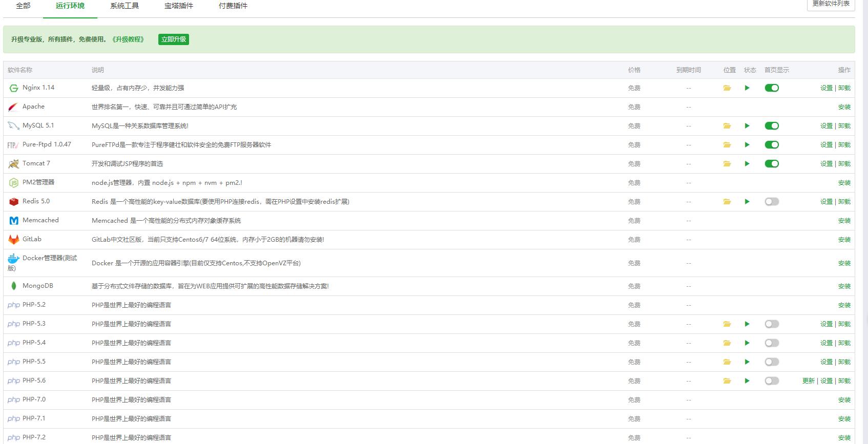
Task: Click the PHP-7.1 software name
Action: click(34, 418)
